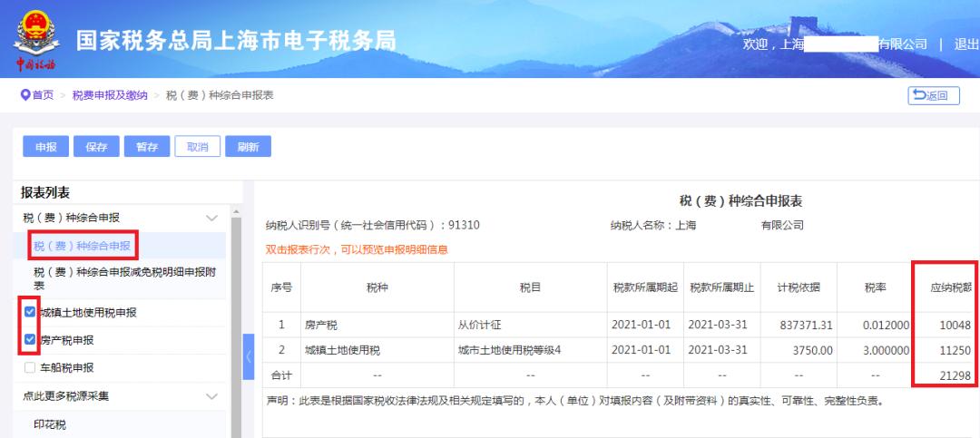Expand the 点此更多税源采集 section chevron

click(212, 396)
